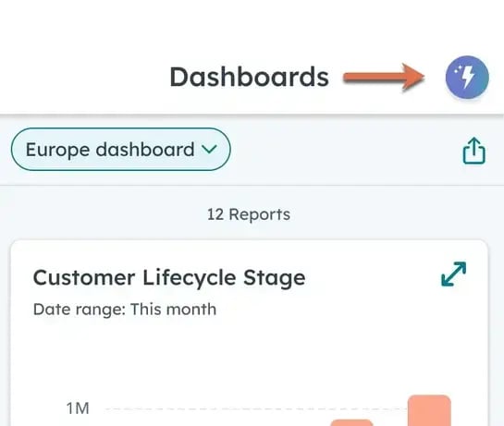Open the Customer Lifecycle Stage report title
504x426 pixels.
coord(169,277)
